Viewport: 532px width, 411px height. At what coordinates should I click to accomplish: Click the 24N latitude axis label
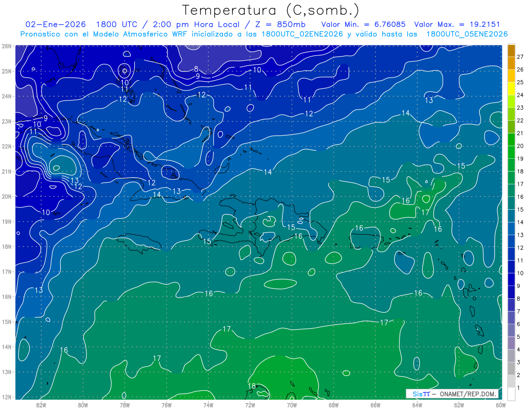click(6, 96)
